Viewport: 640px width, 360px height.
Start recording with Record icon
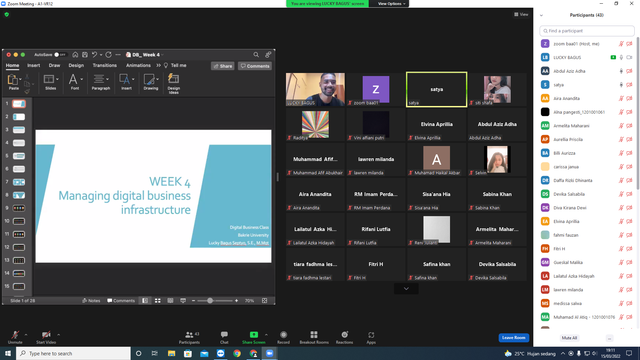pyautogui.click(x=283, y=335)
